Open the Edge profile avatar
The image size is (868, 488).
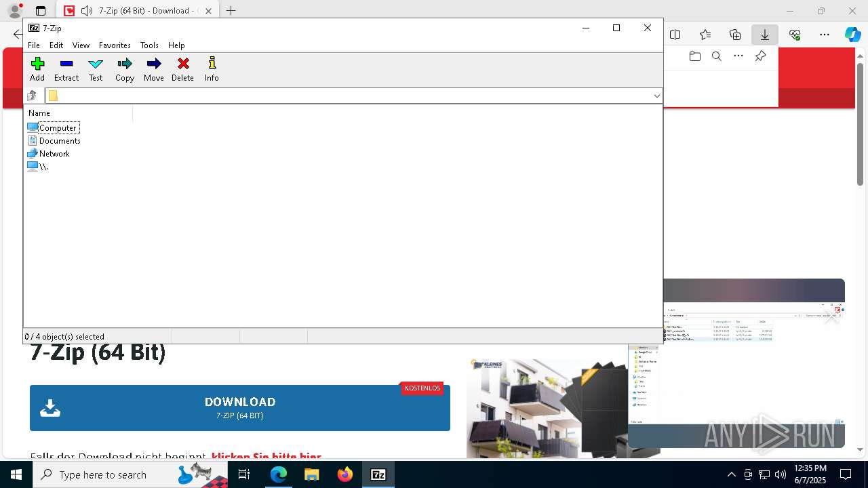[x=14, y=10]
